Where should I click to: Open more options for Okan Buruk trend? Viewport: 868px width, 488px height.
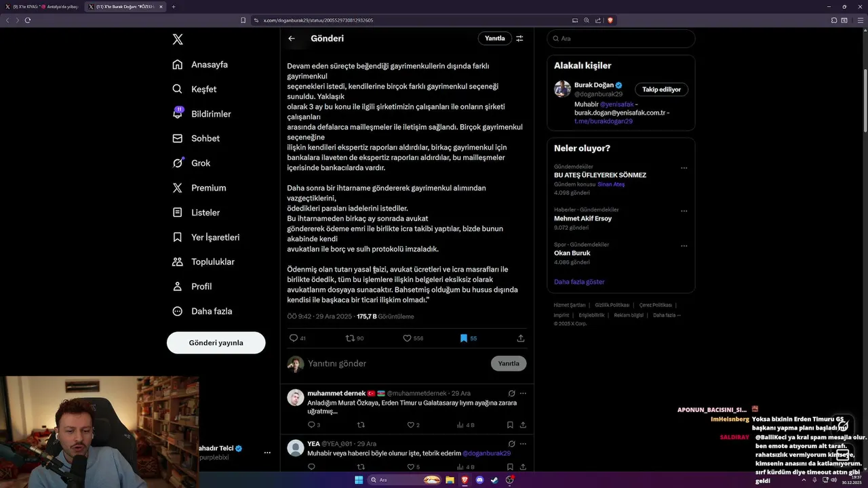[684, 245]
